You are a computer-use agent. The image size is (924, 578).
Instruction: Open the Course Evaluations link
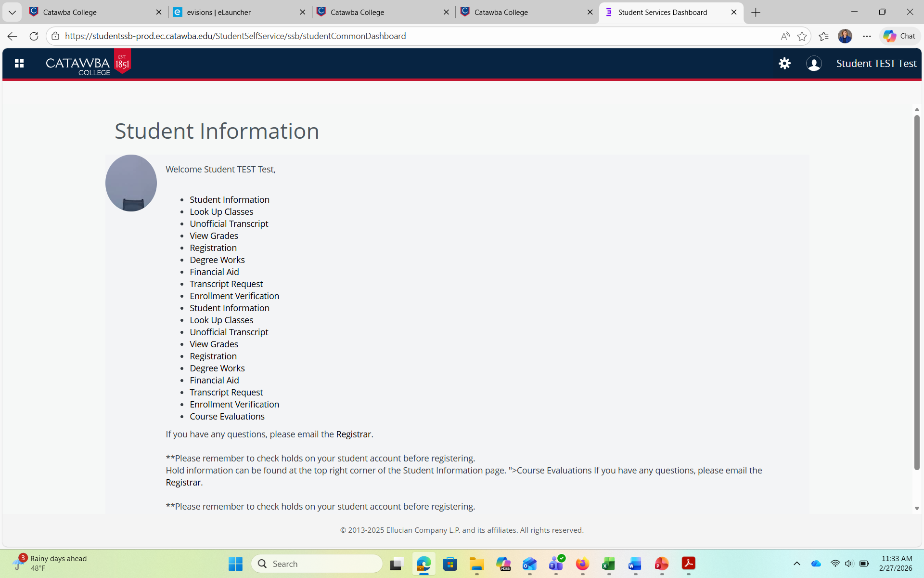point(227,416)
